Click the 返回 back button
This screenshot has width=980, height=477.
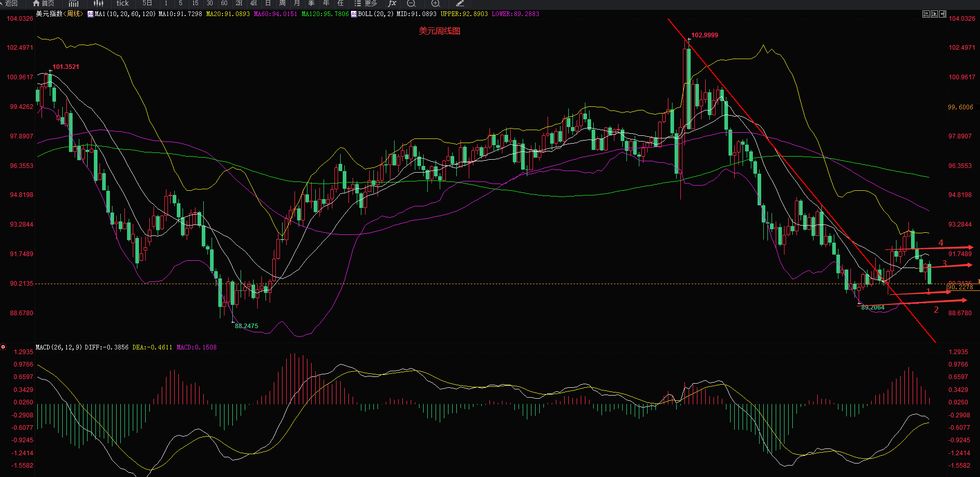pos(10,3)
